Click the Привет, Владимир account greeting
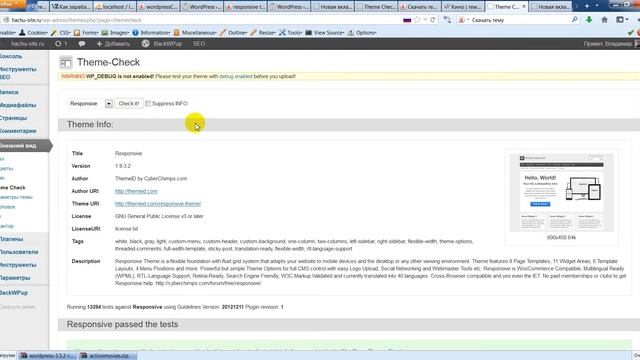Viewport: 640px width, 360px height. (608, 44)
